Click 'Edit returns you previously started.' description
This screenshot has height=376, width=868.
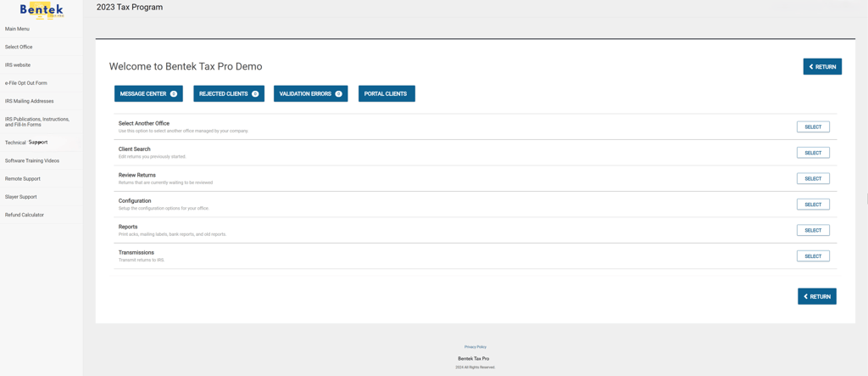click(153, 156)
